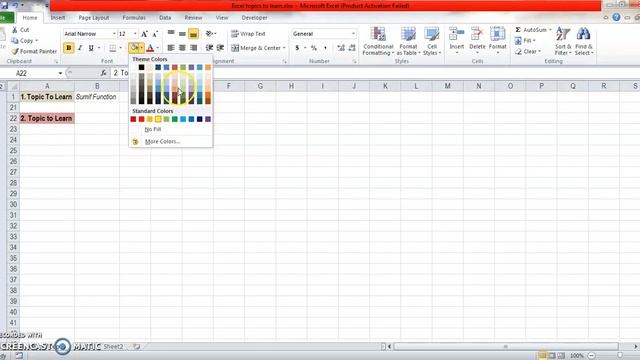Pick purple from Standard Colors
The width and height of the screenshot is (640, 360).
pos(208,119)
